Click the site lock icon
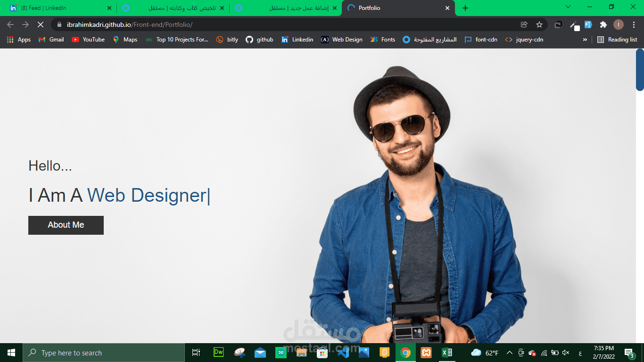 pos(59,25)
